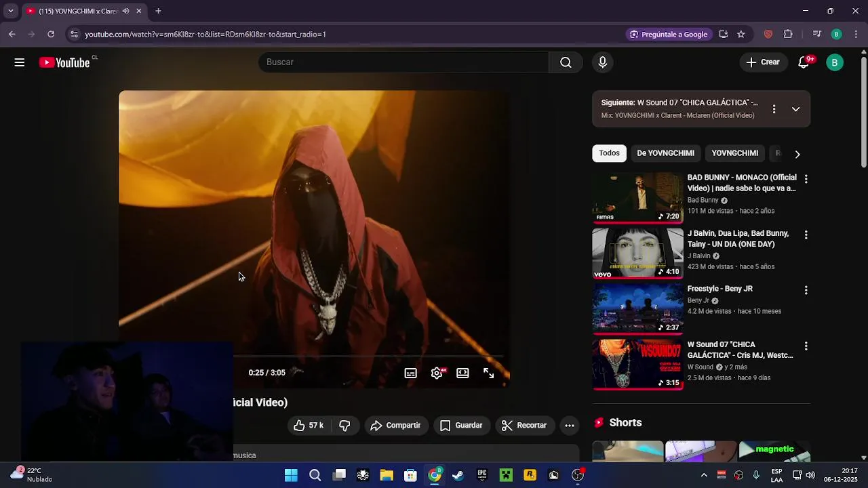Open options for W Sound 07 video
Image resolution: width=868 pixels, height=488 pixels.
[806, 346]
